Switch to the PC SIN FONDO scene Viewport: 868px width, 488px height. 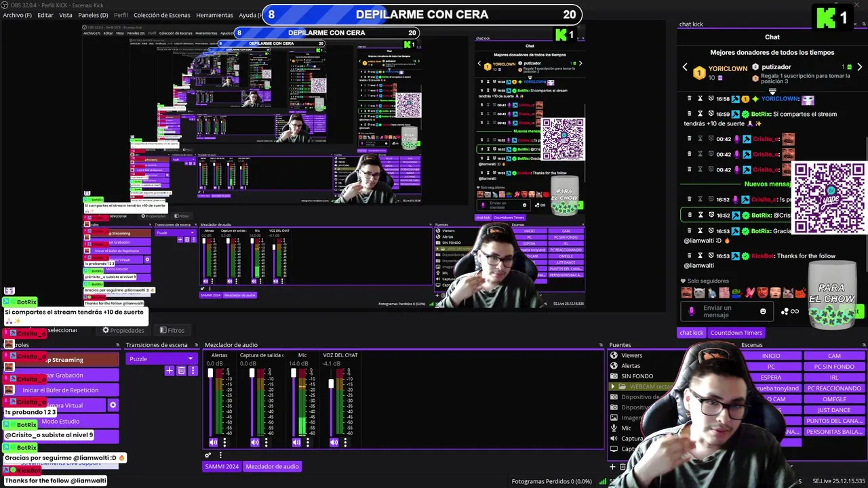tap(834, 367)
